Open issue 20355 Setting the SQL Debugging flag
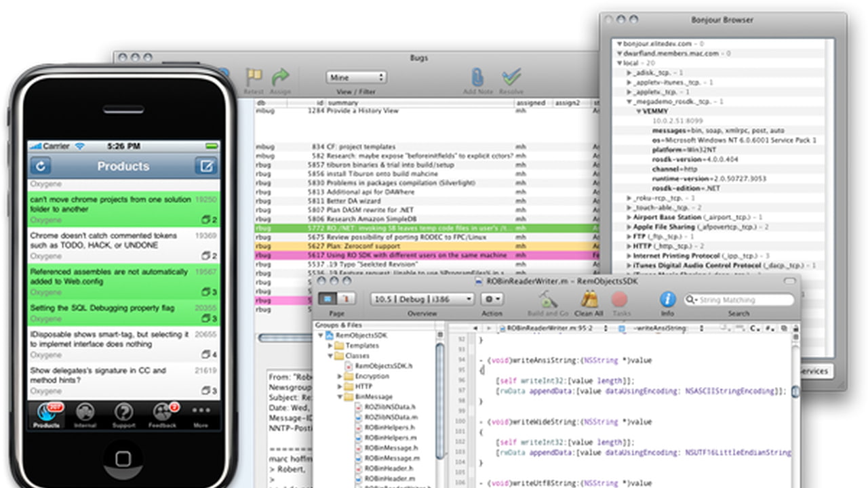868x488 pixels. coord(123,312)
